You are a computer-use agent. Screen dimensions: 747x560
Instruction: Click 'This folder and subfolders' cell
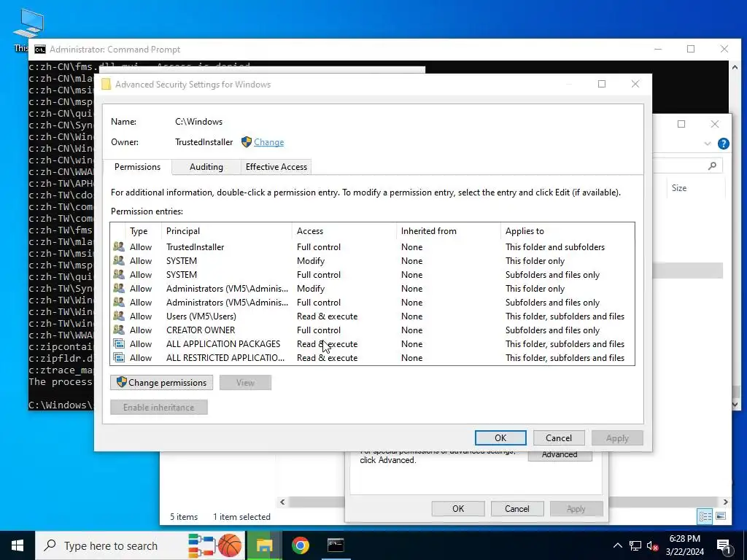(555, 246)
